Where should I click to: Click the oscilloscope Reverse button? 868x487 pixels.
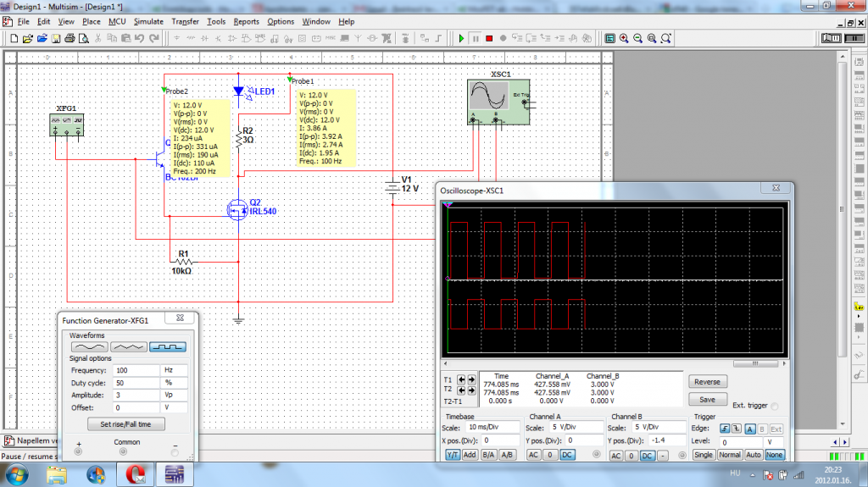(x=707, y=382)
